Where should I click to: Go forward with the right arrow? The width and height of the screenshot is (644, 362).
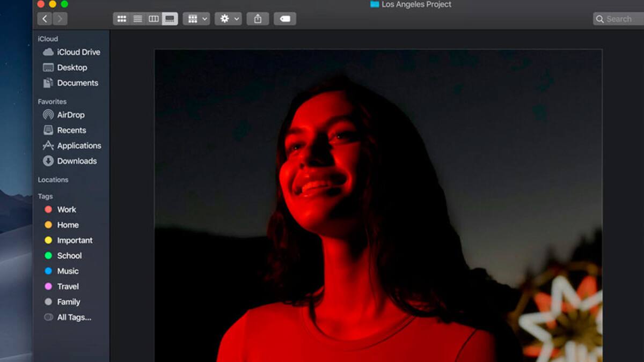(60, 19)
